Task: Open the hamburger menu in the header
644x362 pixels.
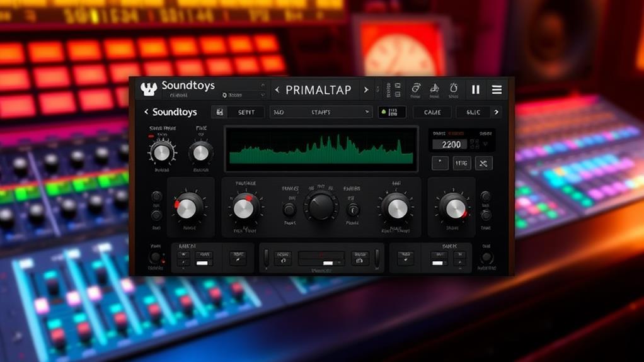Action: 497,89
